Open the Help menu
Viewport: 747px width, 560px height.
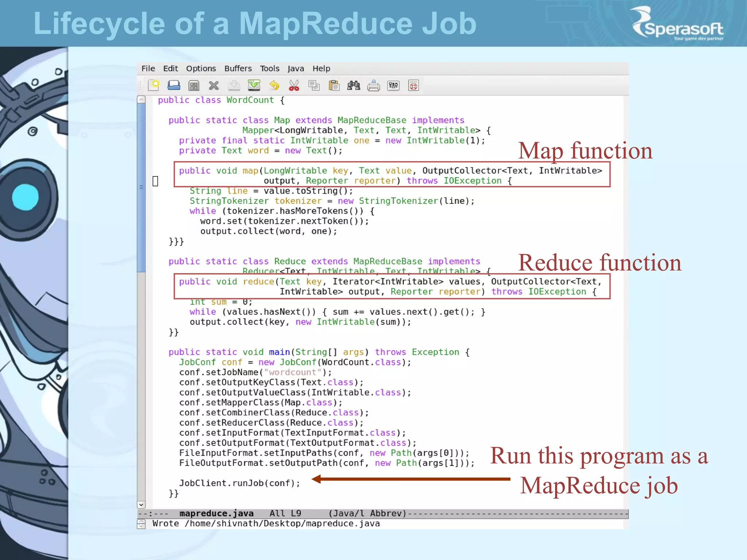point(321,69)
